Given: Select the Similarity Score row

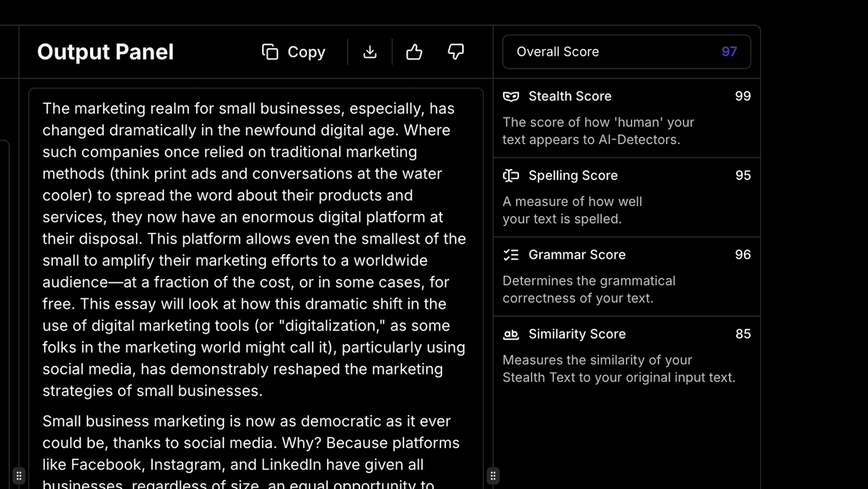Looking at the screenshot, I should (x=627, y=355).
